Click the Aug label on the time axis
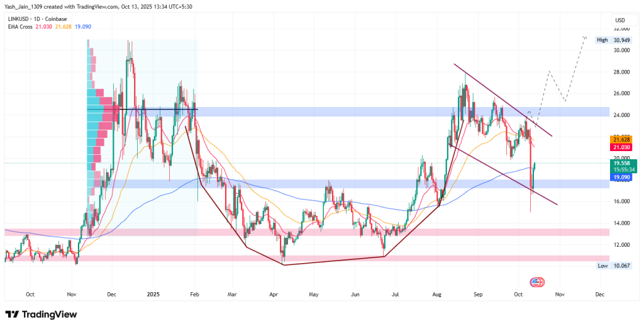The width and height of the screenshot is (644, 328). [x=437, y=294]
